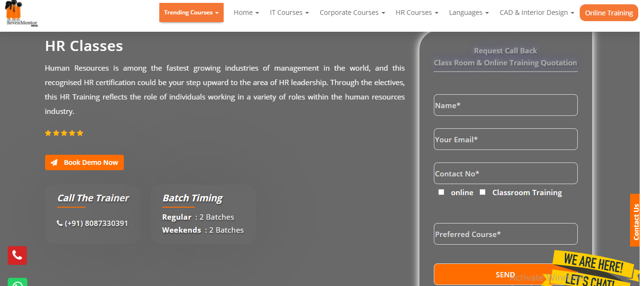644x286 pixels.
Task: Click the trainer phone number (+91) 8087330391
Action: (x=96, y=223)
